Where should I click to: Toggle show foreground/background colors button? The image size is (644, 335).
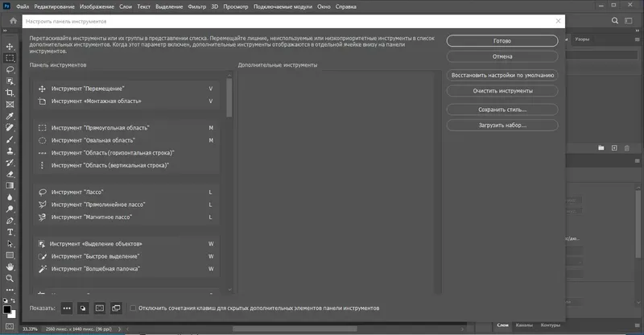(83, 308)
